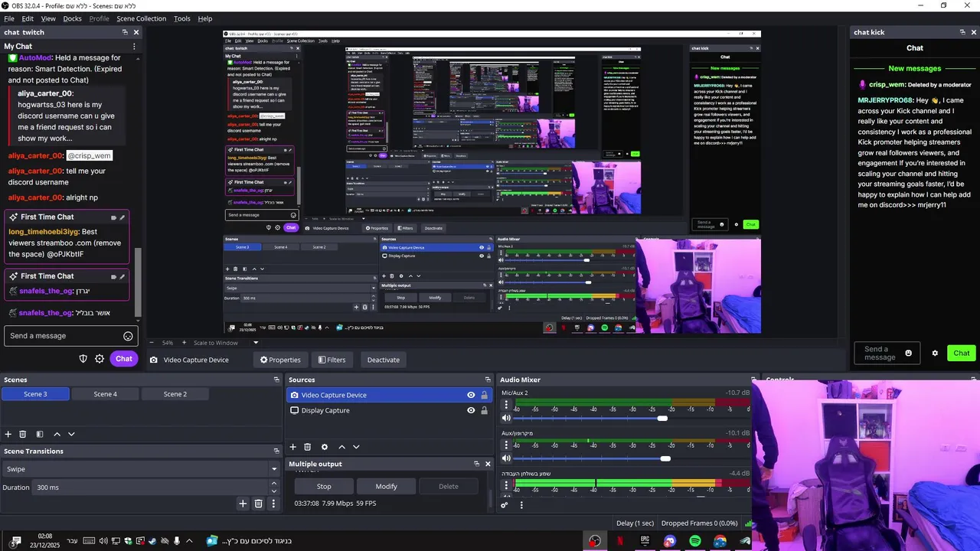Open scene filters icon in the Scenes toolbar
Screen dimensions: 980x551
(40, 434)
